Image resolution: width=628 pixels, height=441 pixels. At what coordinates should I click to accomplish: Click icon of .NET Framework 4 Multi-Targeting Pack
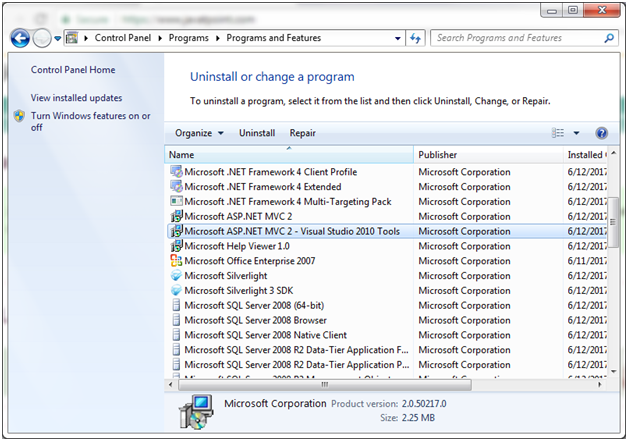(176, 201)
